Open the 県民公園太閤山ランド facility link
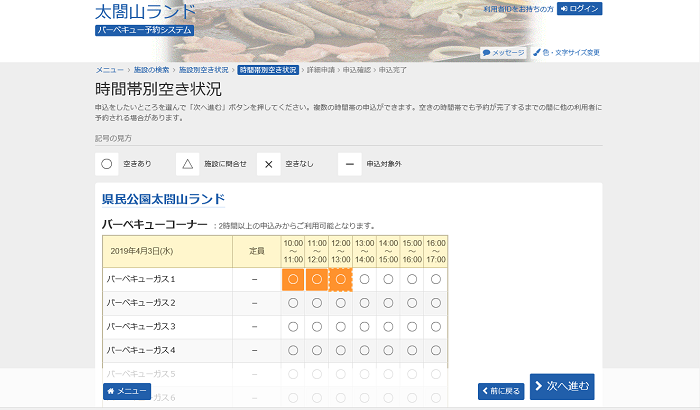The width and height of the screenshot is (700, 410). [x=163, y=199]
